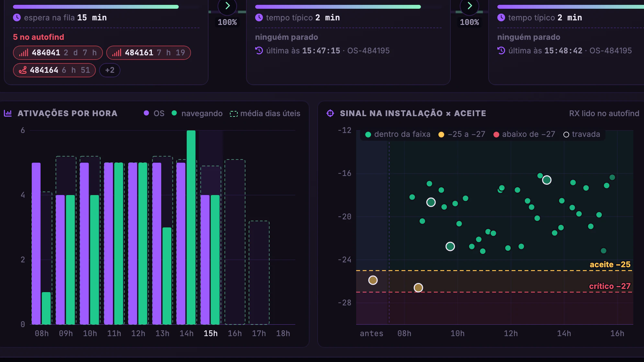Click the clock icon beside 'espera na fila'
This screenshot has height=362, width=644.
[17, 17]
